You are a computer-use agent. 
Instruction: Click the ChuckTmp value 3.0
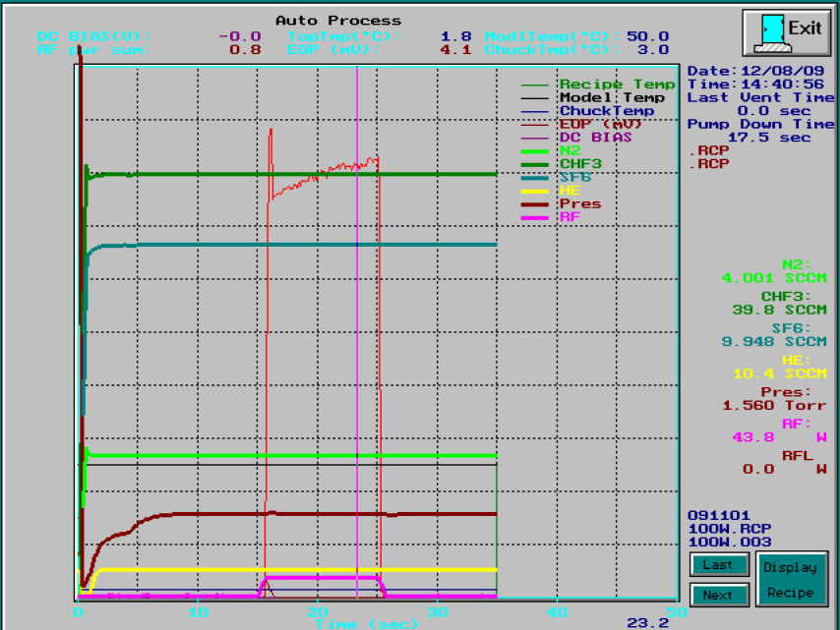pyautogui.click(x=653, y=50)
